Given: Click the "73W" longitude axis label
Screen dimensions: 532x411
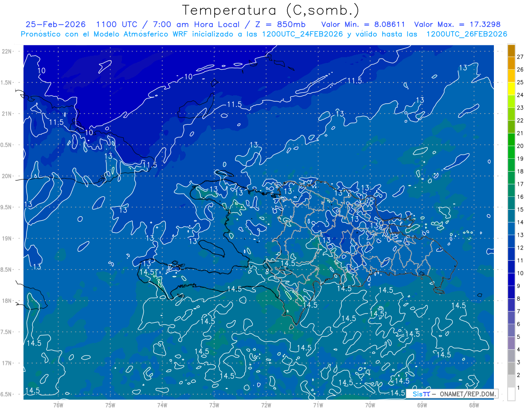Looking at the screenshot, I should click(214, 405).
